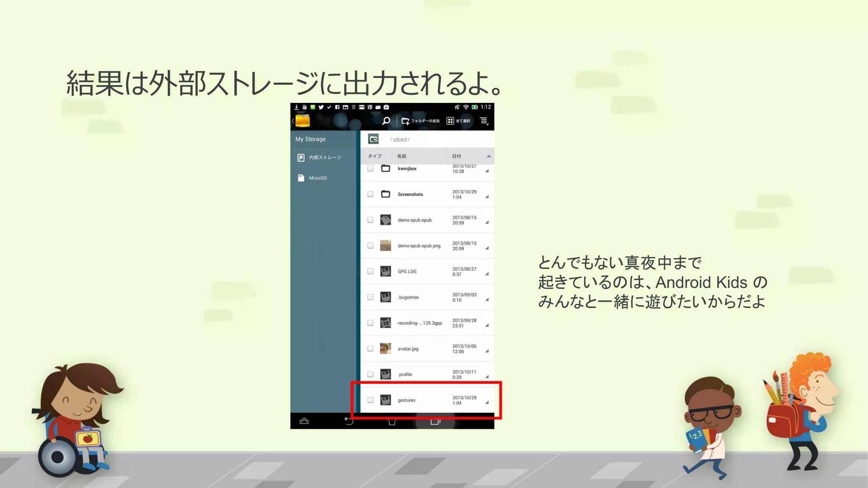Tap the Android back navigation button
Image resolution: width=868 pixels, height=488 pixels.
348,421
